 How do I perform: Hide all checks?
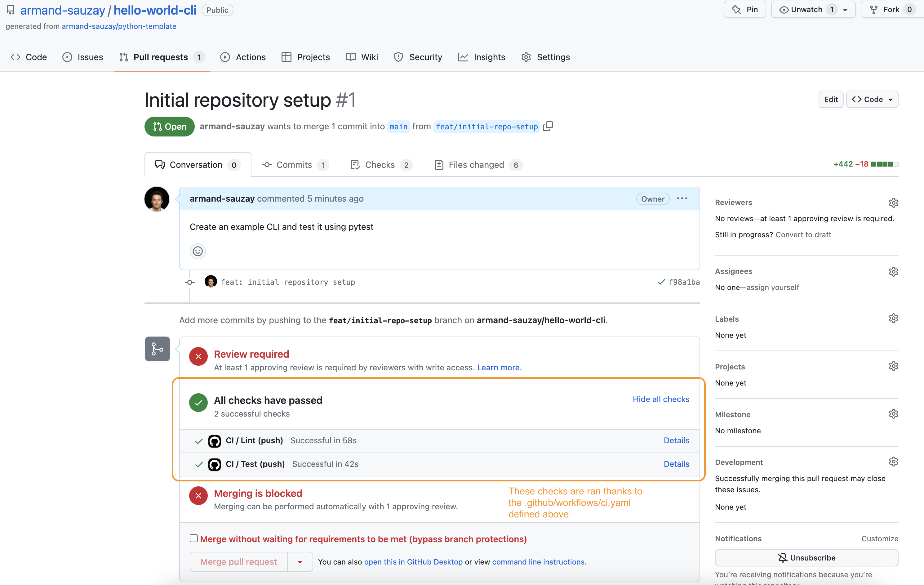point(661,399)
